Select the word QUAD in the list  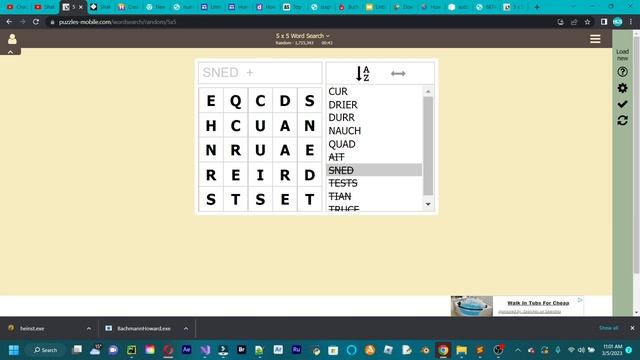[x=342, y=144]
